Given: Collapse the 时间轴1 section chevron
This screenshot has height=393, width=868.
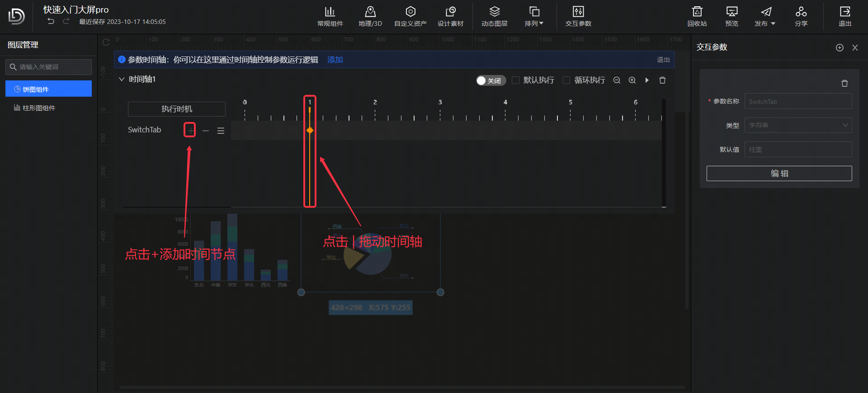Looking at the screenshot, I should tap(122, 80).
